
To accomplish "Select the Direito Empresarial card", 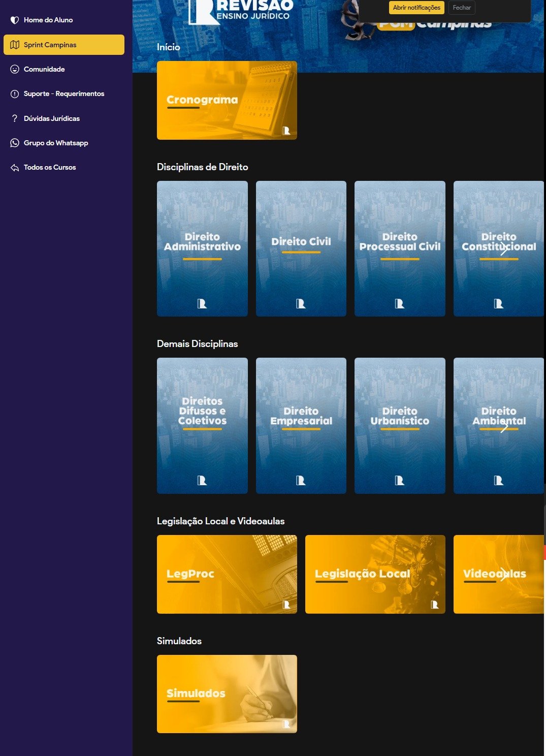I will 301,425.
